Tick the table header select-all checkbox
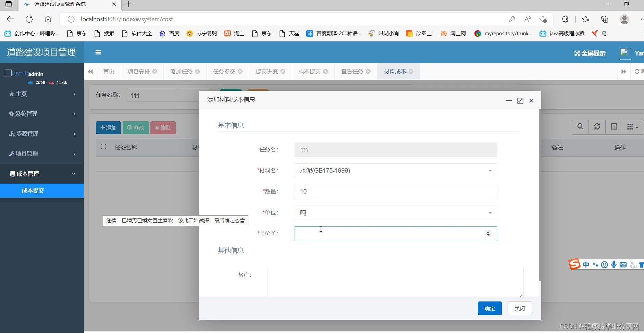Image resolution: width=644 pixels, height=333 pixels. 103,147
